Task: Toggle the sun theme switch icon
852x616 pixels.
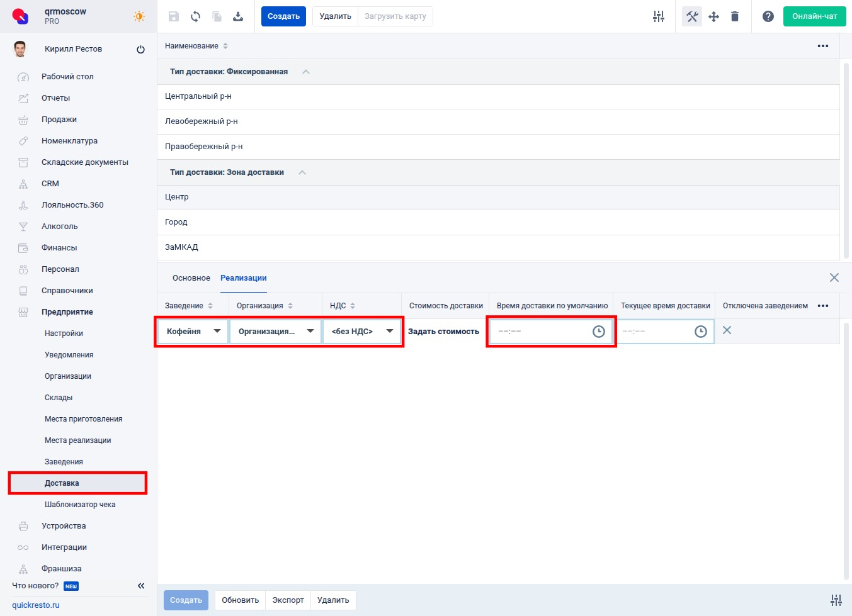Action: tap(139, 16)
